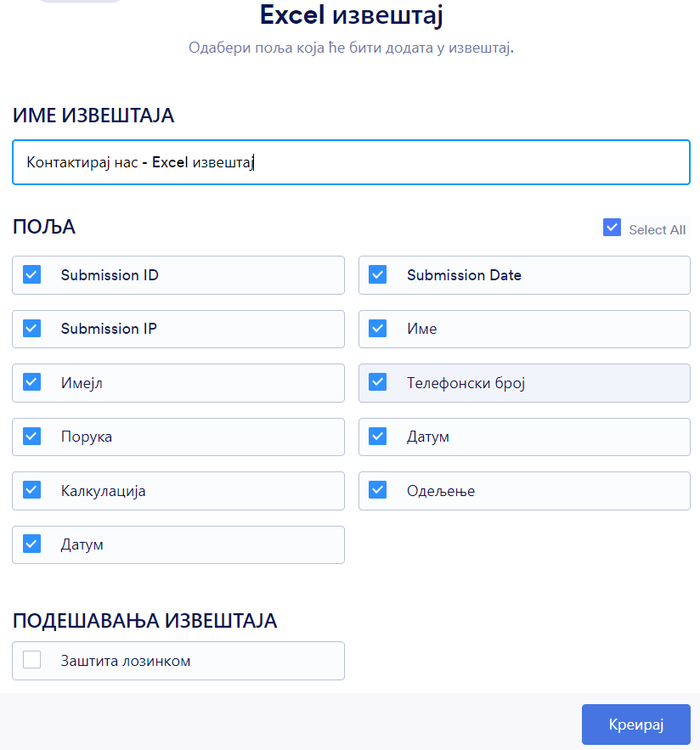
Task: Remove the Одељење field checkbox tick
Action: tap(378, 490)
